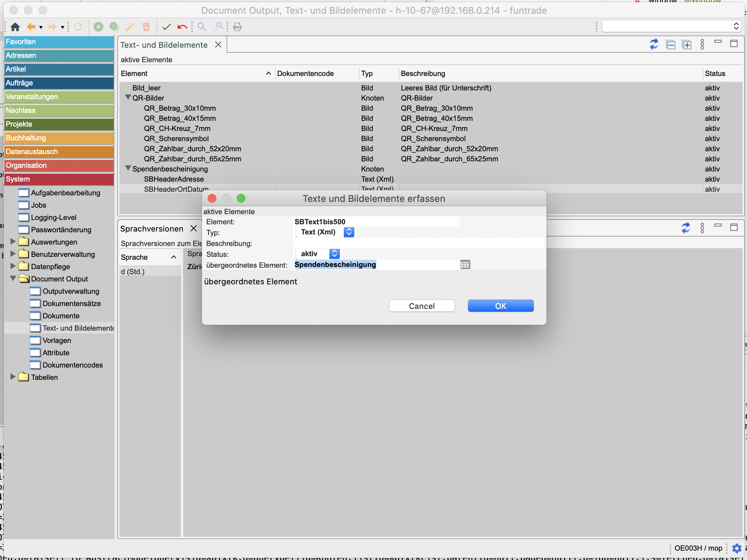The width and height of the screenshot is (747, 560).
Task: Click the collapse all icon in top panel
Action: click(671, 44)
